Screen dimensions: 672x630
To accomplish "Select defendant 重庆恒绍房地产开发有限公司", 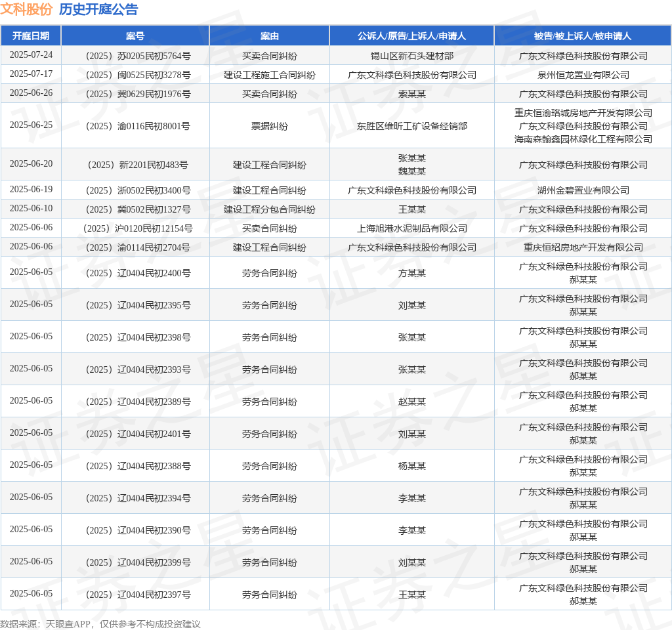I will pyautogui.click(x=583, y=247).
